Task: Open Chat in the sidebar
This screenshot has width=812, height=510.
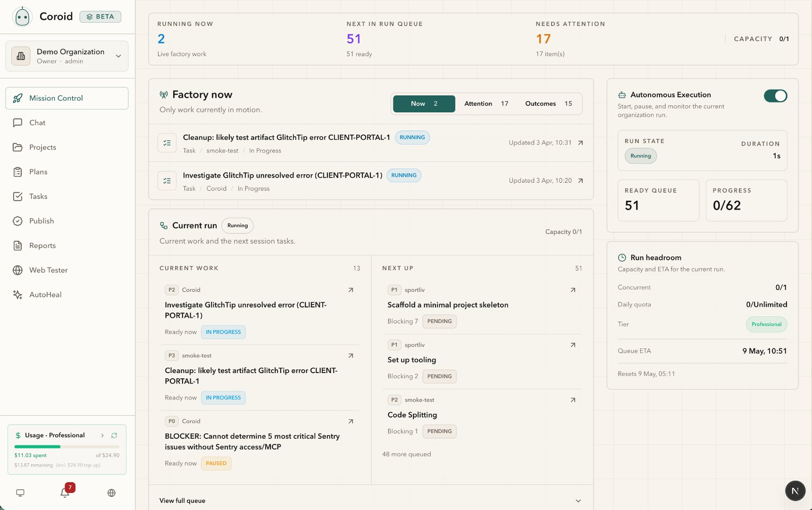Action: pyautogui.click(x=67, y=123)
